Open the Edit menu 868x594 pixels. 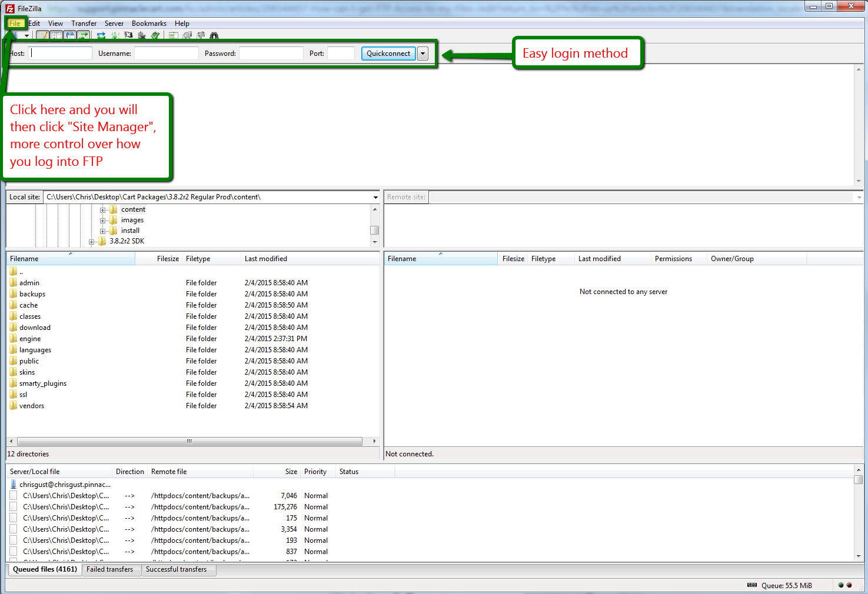point(34,24)
